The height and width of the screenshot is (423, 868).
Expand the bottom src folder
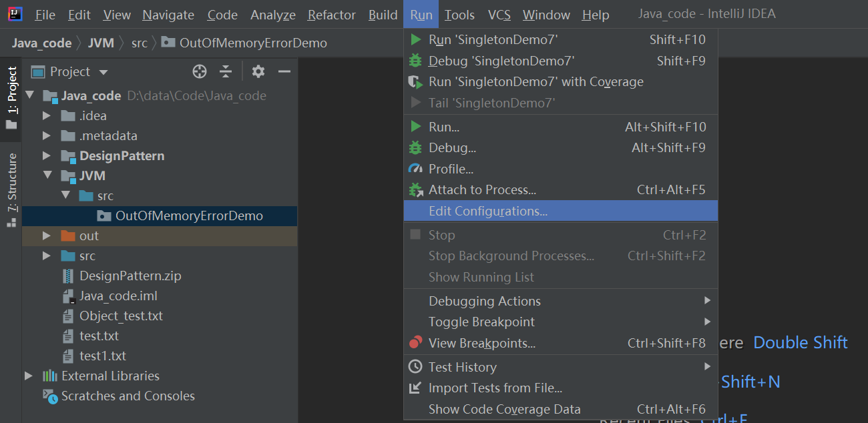(47, 256)
